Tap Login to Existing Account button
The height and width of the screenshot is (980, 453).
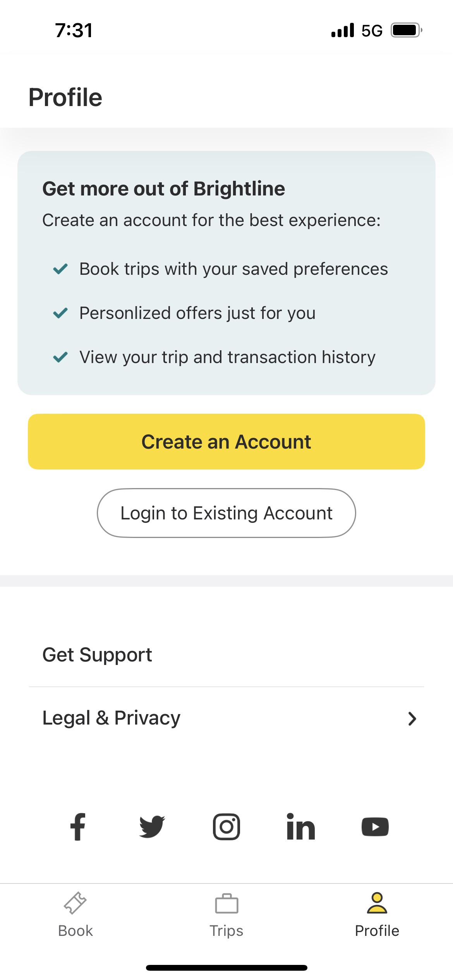[226, 513]
